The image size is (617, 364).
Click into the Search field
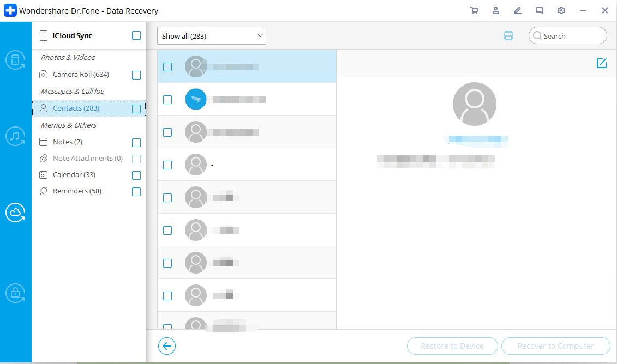point(568,36)
